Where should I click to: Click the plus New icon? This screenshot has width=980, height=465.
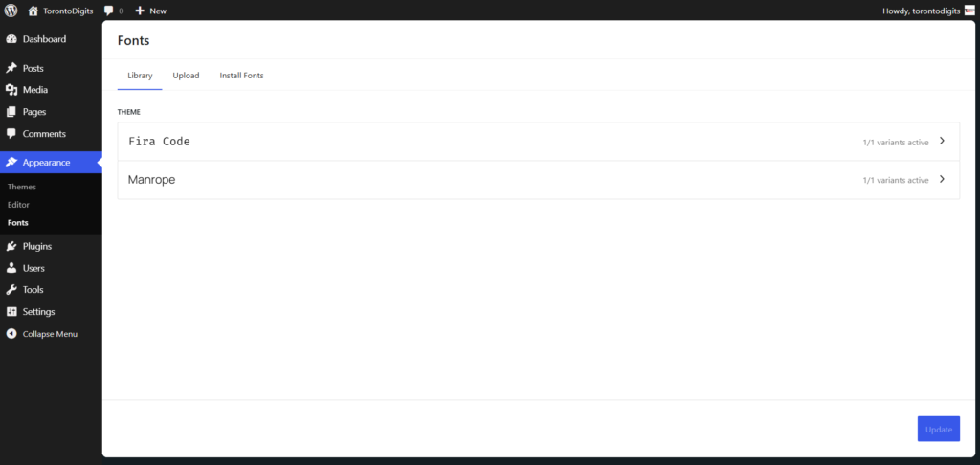tap(140, 11)
